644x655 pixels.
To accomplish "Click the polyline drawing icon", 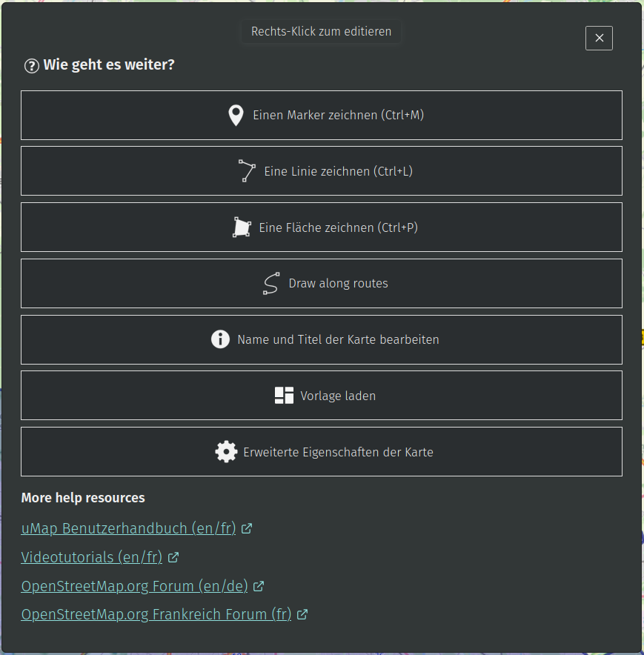I will 247,171.
